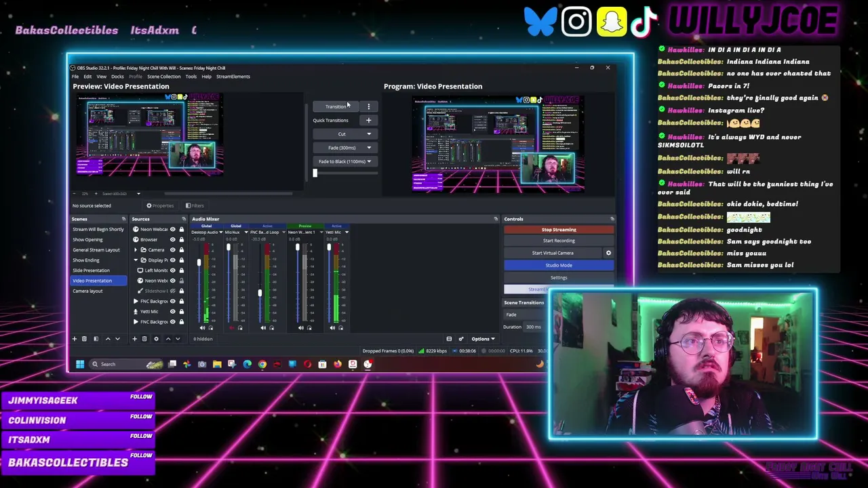The width and height of the screenshot is (868, 488).
Task: Add a new source with plus icon
Action: click(134, 339)
